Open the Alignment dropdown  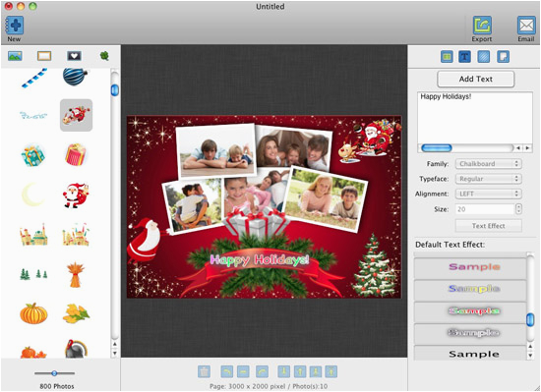coord(488,194)
